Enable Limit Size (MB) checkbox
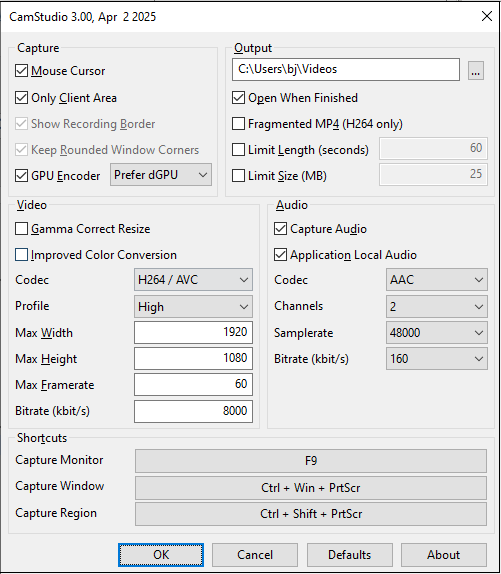 click(x=239, y=176)
